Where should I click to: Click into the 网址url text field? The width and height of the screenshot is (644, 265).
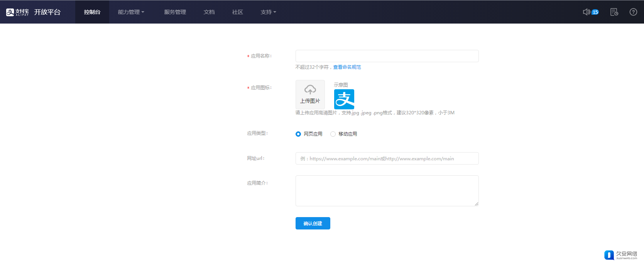pyautogui.click(x=387, y=158)
